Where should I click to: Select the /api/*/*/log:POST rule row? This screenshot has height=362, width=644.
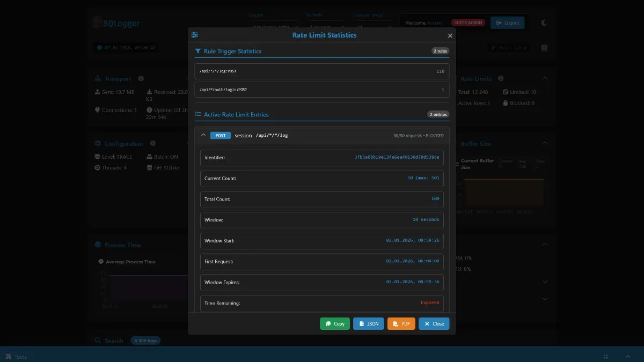click(x=322, y=71)
